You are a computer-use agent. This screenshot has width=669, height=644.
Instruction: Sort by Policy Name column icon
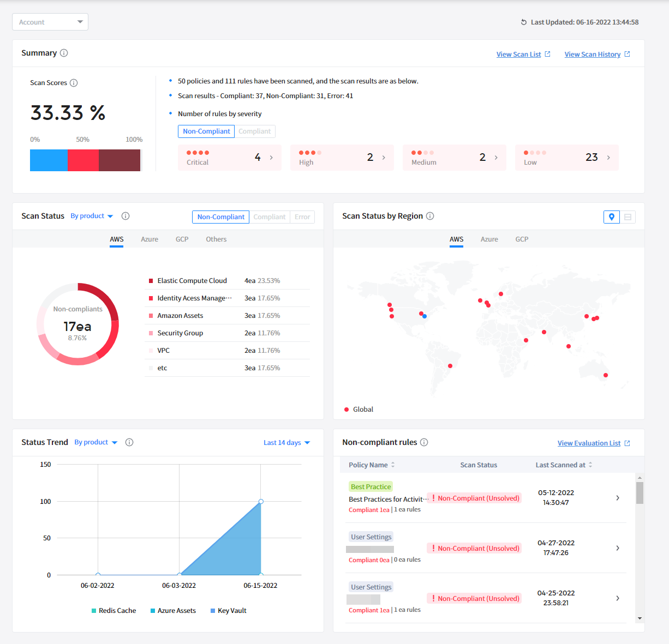(x=393, y=465)
